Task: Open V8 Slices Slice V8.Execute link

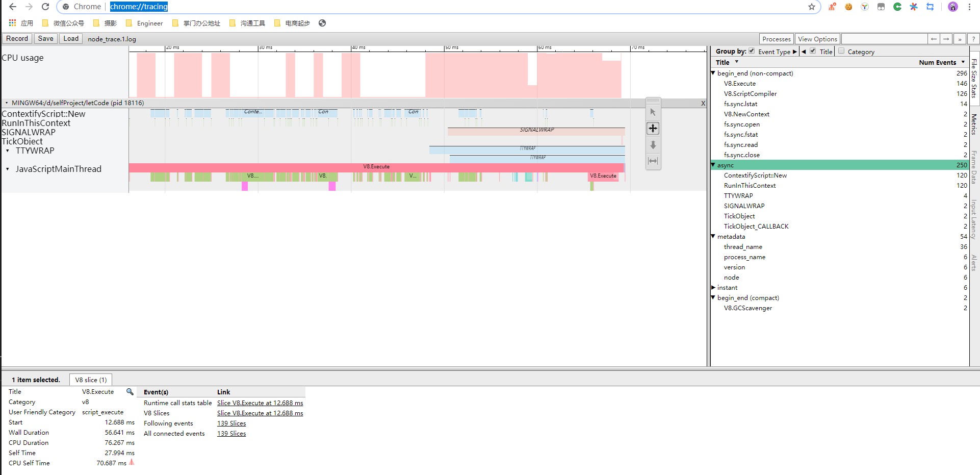Action: 260,413
